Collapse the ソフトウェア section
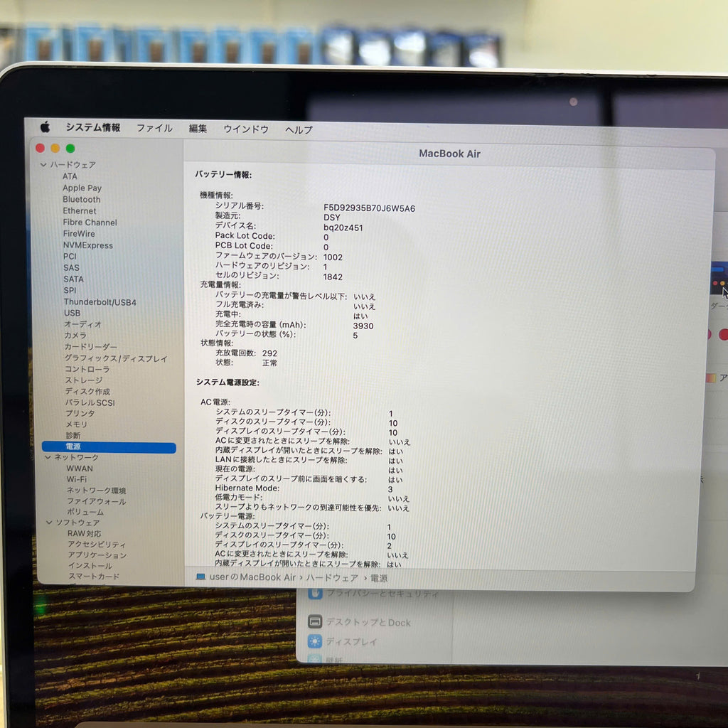This screenshot has width=728, height=728. click(49, 523)
